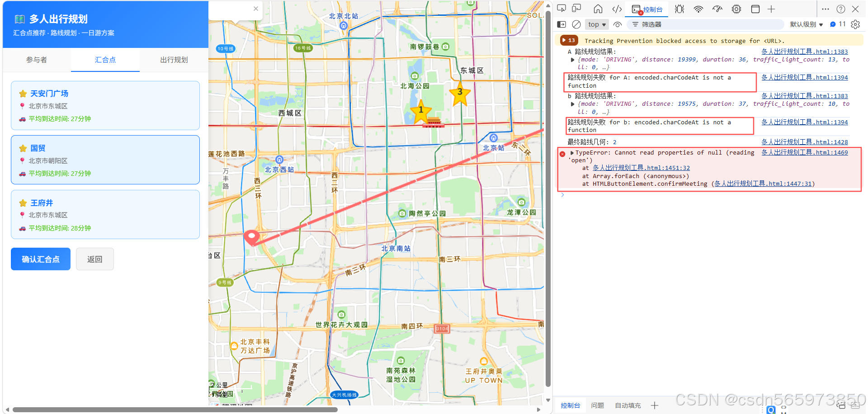Open the Performance gauge icon panel

tap(717, 9)
